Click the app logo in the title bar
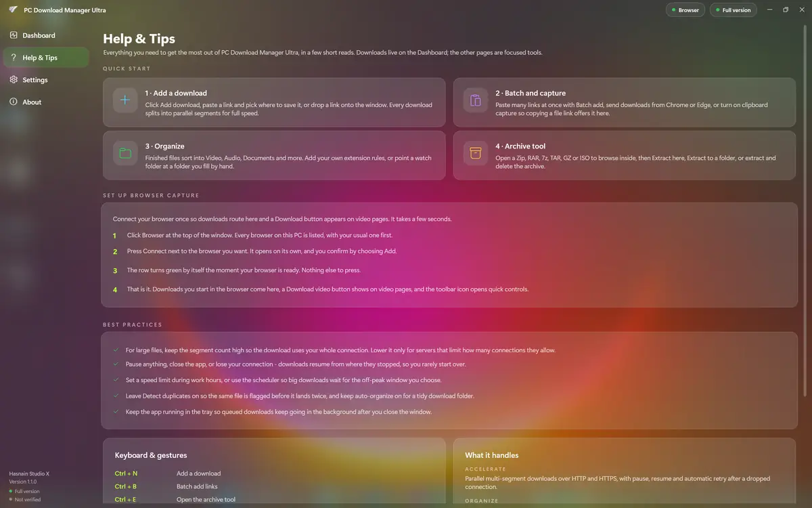Viewport: 812px width, 508px height. click(13, 9)
